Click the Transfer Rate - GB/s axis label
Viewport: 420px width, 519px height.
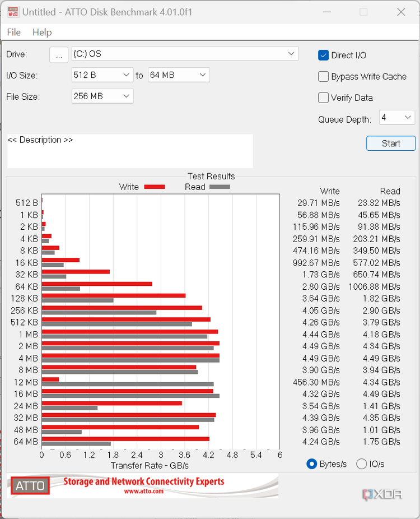150,466
